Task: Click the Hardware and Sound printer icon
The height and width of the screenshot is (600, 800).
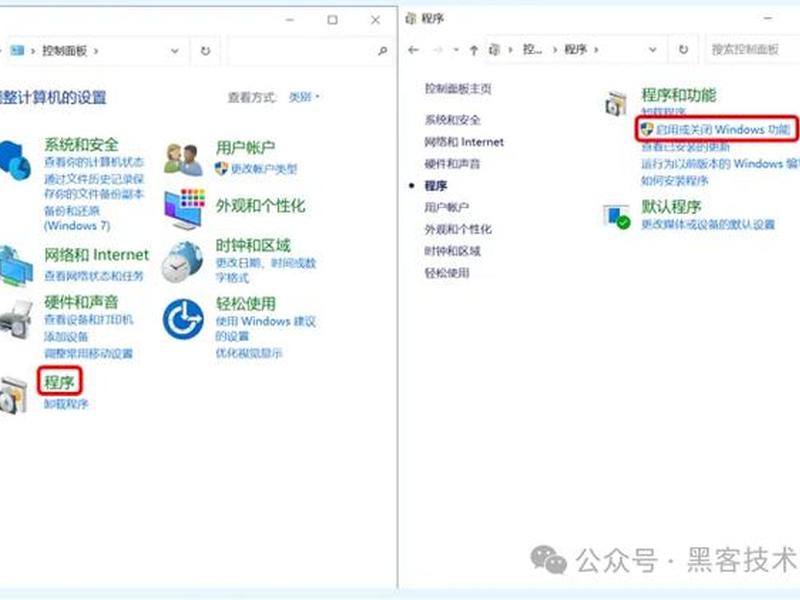Action: coord(15,320)
